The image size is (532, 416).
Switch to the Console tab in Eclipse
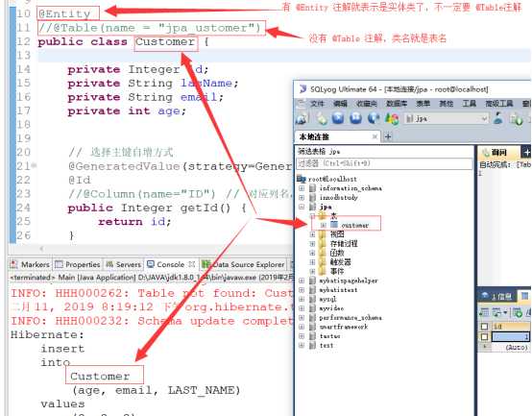tap(171, 264)
